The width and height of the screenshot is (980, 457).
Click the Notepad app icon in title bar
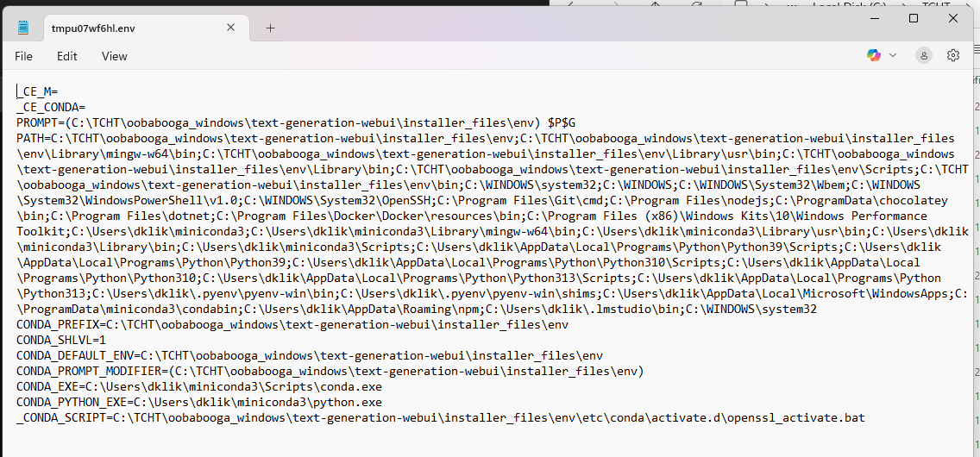[x=23, y=28]
